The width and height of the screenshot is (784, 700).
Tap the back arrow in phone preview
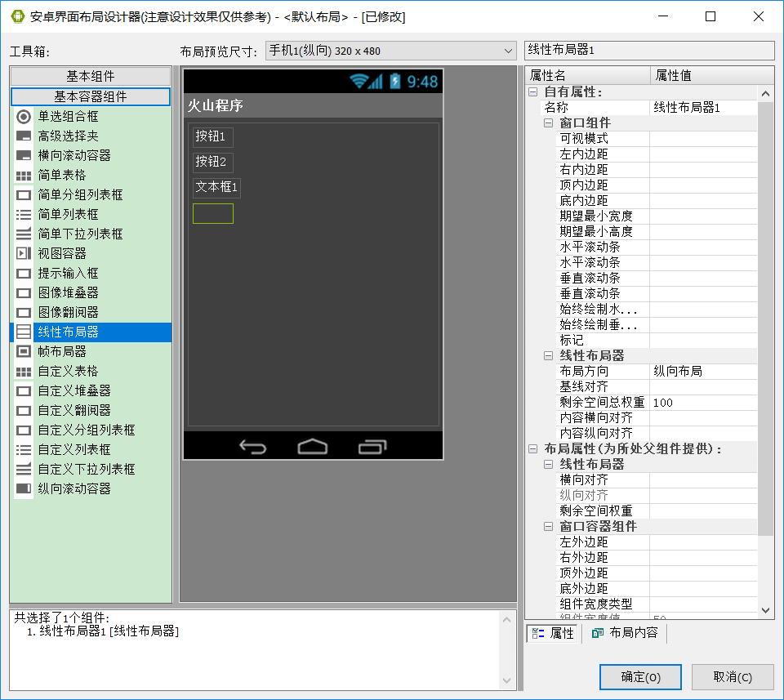(x=252, y=447)
